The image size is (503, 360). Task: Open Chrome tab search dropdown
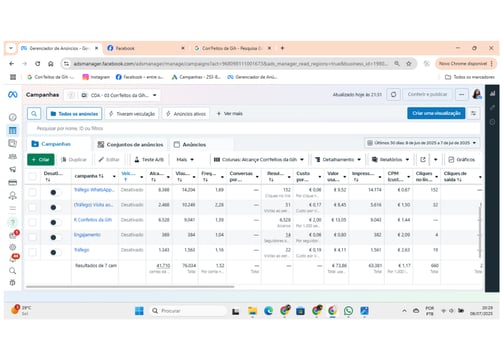[11, 48]
